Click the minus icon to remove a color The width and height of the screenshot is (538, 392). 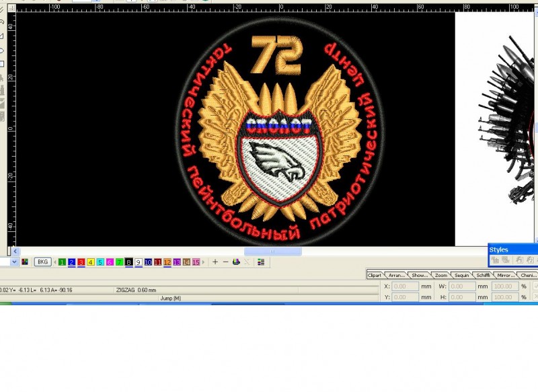point(225,262)
